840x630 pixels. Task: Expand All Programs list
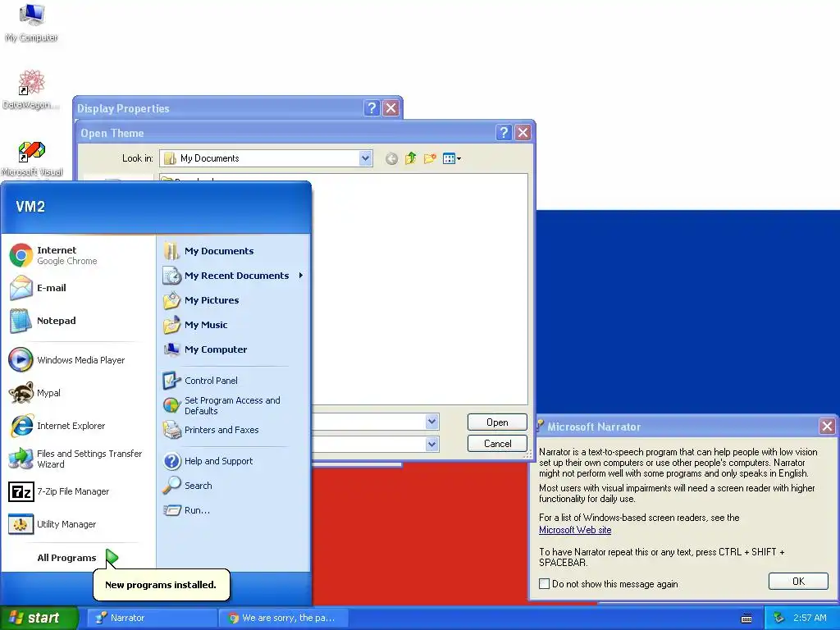(78, 558)
